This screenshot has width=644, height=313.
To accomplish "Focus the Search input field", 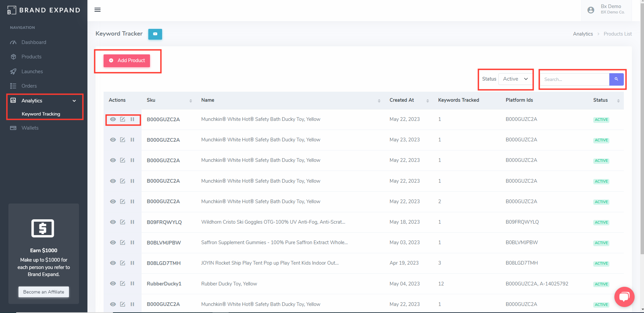I will point(575,80).
